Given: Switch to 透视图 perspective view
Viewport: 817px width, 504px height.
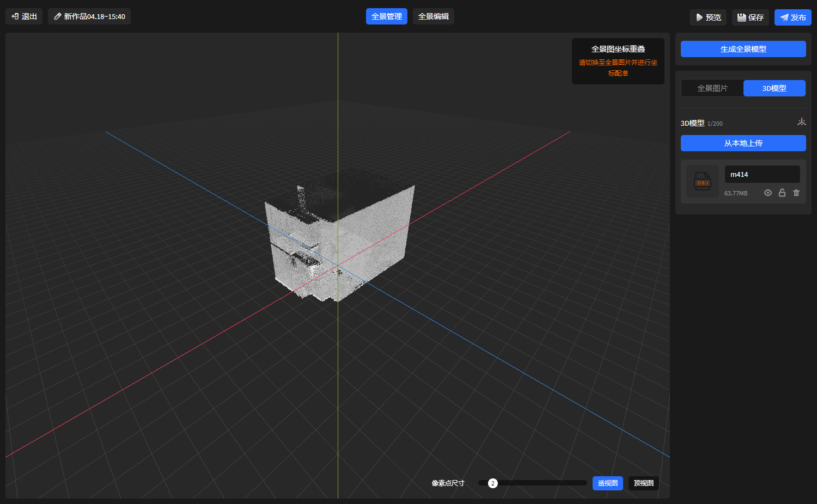Looking at the screenshot, I should click(x=607, y=483).
